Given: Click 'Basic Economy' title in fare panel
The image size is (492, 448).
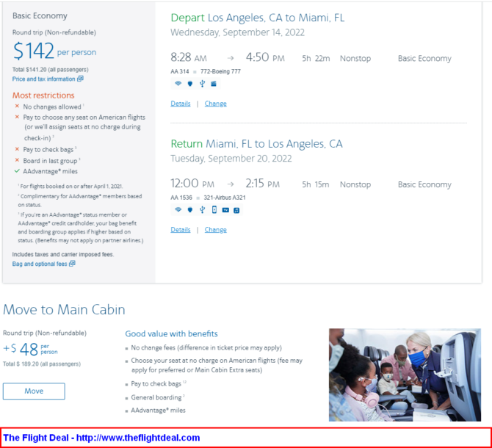Looking at the screenshot, I should 40,16.
